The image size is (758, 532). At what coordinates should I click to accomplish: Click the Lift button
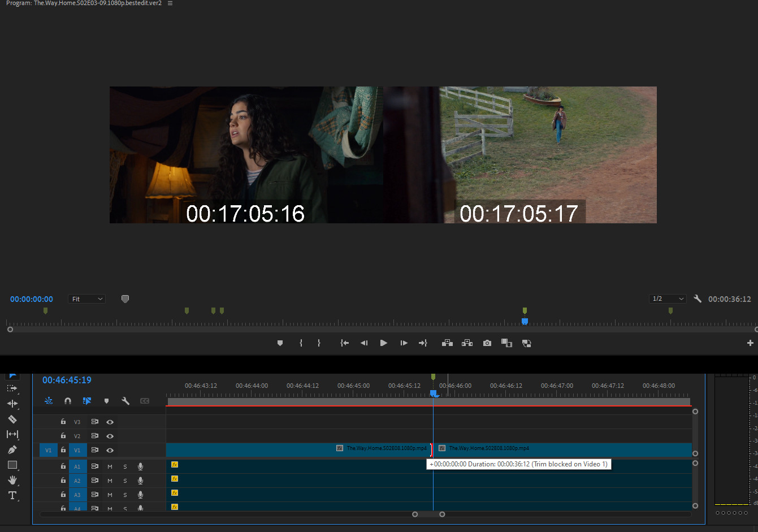[x=447, y=343]
